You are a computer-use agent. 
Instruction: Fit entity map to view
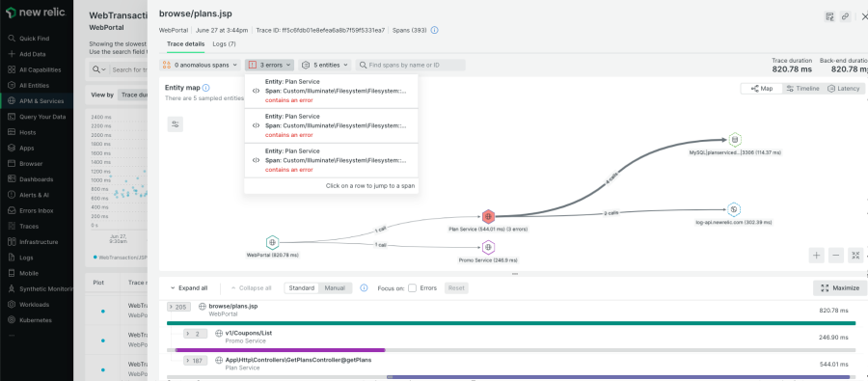click(x=855, y=256)
